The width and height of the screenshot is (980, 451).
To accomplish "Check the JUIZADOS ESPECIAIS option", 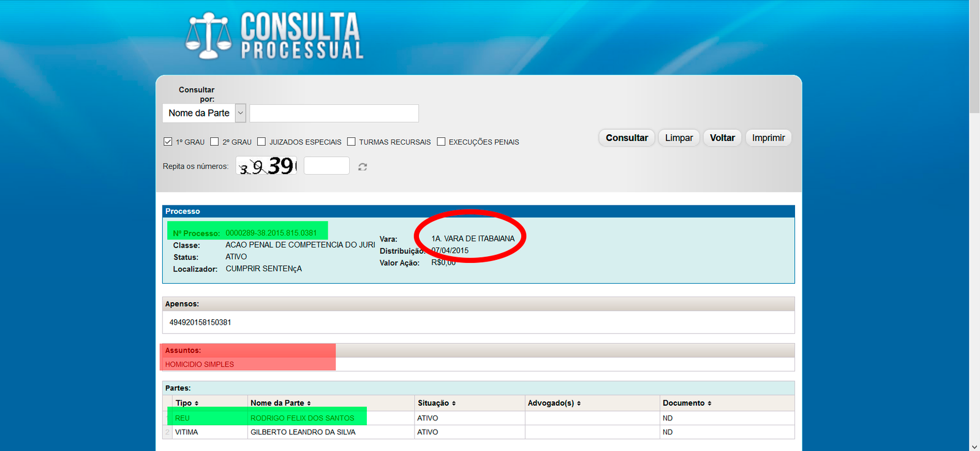I will coord(262,142).
